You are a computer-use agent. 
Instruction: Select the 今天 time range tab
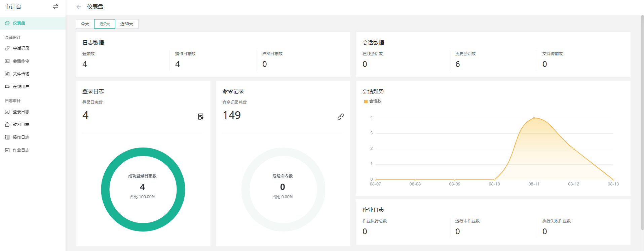click(x=85, y=24)
